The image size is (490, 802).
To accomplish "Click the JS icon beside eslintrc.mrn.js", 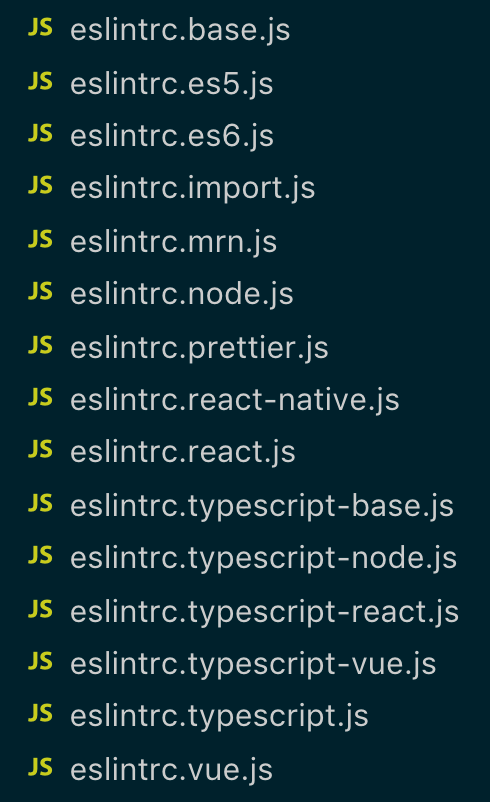I will point(40,239).
